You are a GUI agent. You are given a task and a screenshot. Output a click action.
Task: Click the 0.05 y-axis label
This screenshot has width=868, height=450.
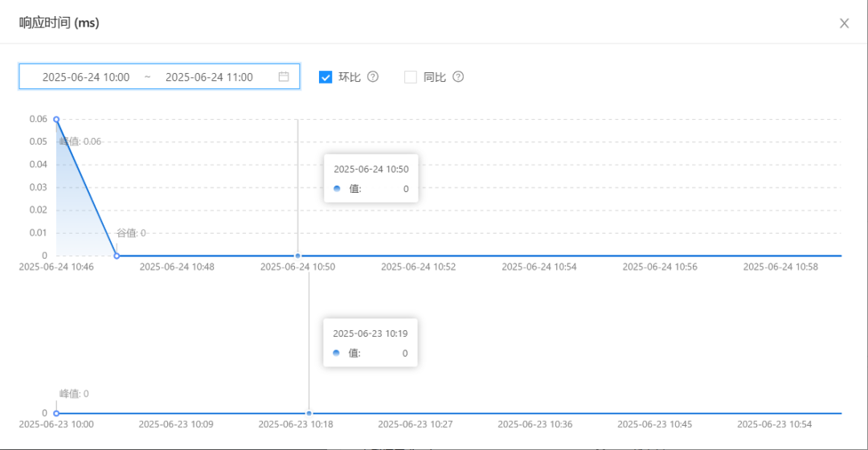(39, 141)
